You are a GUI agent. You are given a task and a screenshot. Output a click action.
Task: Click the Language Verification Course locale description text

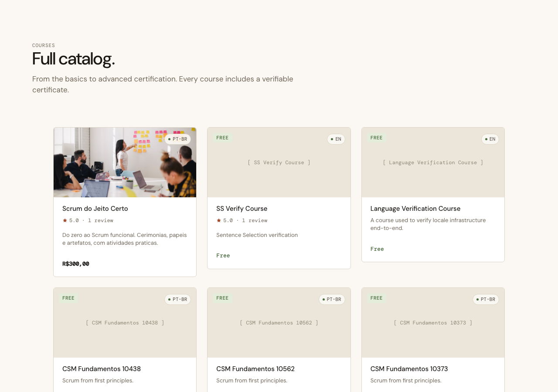[428, 224]
